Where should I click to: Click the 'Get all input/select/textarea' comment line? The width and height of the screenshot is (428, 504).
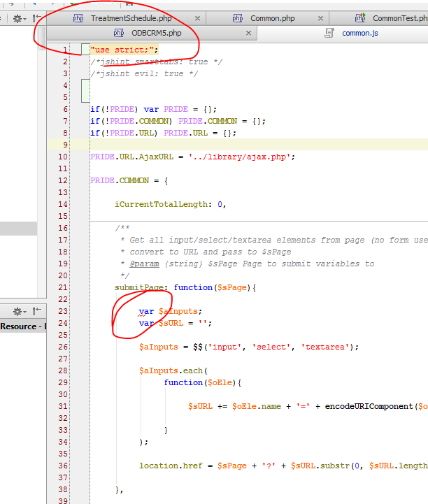point(275,240)
